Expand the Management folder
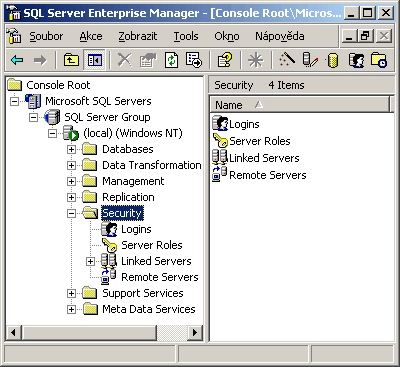400x367 pixels. [x=71, y=181]
